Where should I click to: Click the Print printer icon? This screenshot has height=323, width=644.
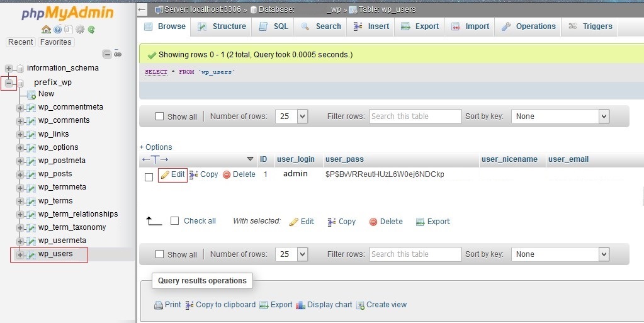pos(158,305)
